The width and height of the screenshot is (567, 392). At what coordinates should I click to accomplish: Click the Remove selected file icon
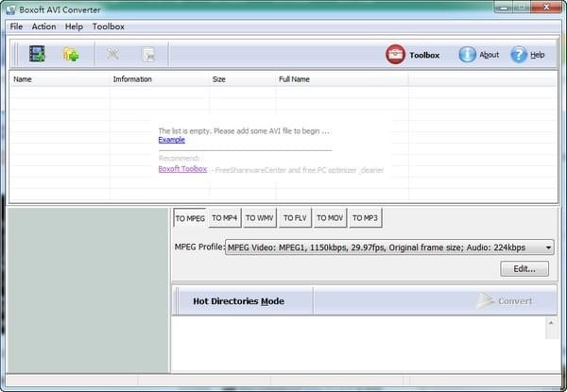pos(112,54)
